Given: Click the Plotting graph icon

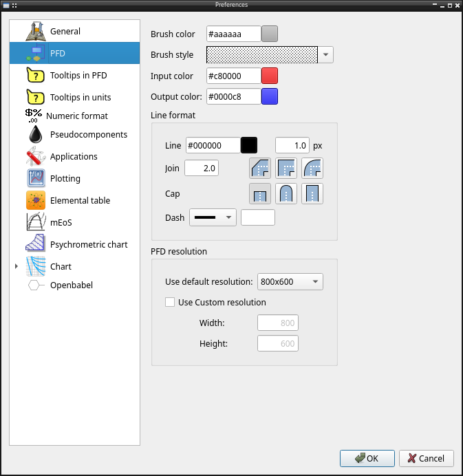Looking at the screenshot, I should coord(36,178).
